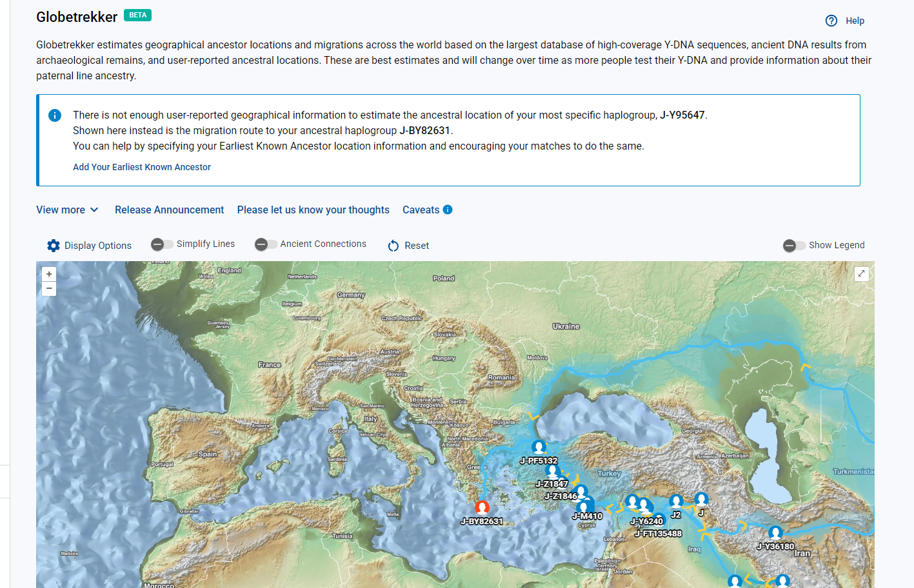Click the Iran label on map

802,554
